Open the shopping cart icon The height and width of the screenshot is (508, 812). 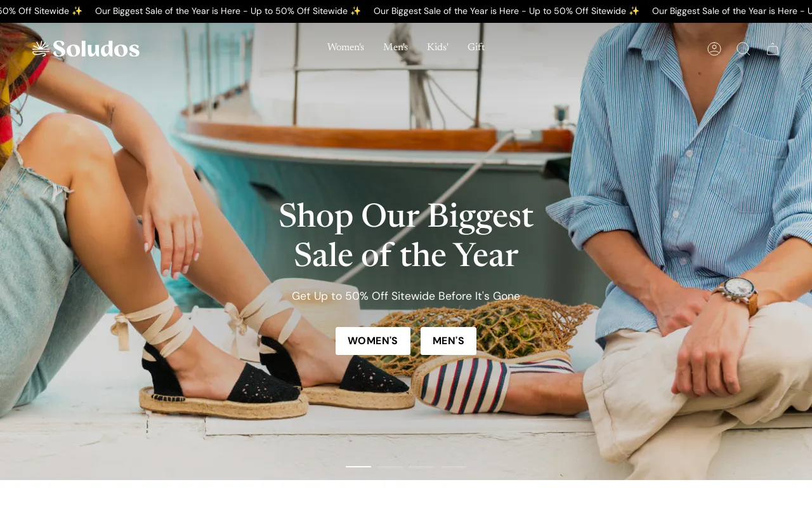pyautogui.click(x=773, y=49)
